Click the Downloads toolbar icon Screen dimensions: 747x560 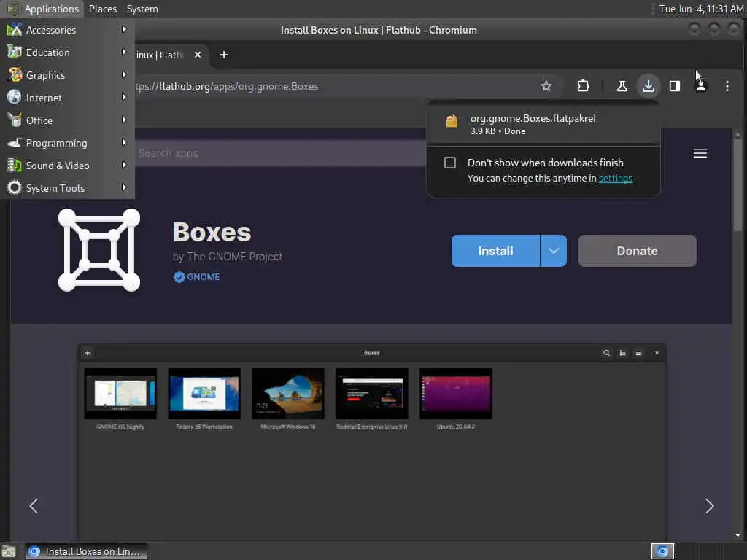click(x=648, y=86)
